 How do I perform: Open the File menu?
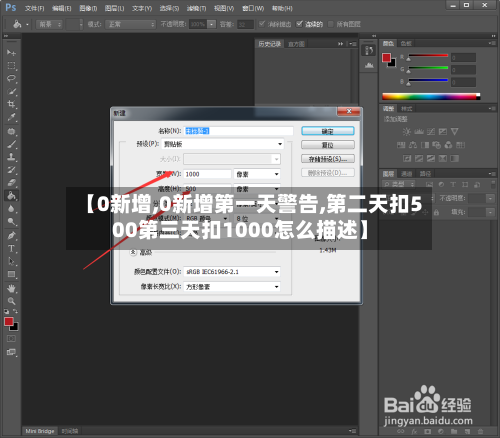[34, 8]
